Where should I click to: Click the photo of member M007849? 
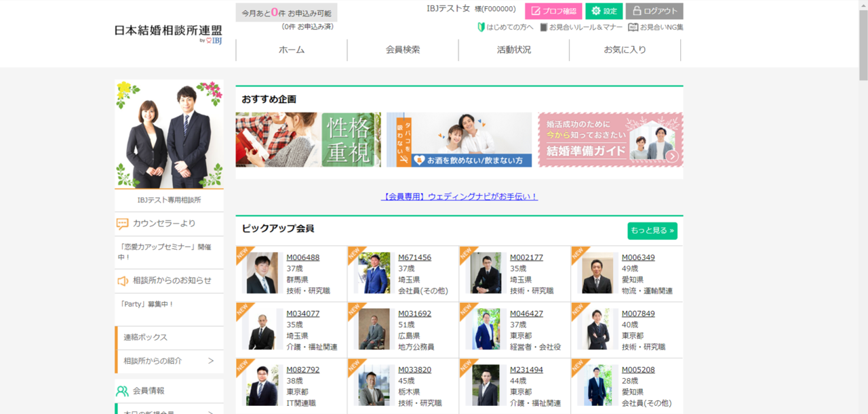597,329
